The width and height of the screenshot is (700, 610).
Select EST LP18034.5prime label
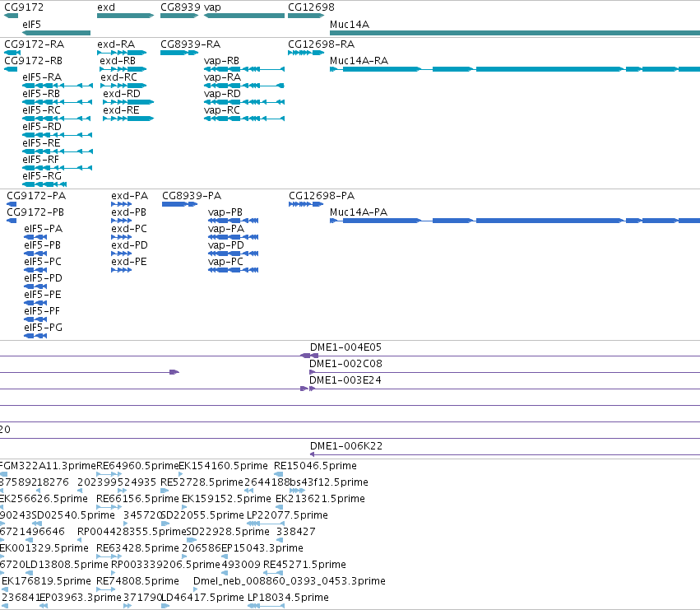[x=288, y=598]
